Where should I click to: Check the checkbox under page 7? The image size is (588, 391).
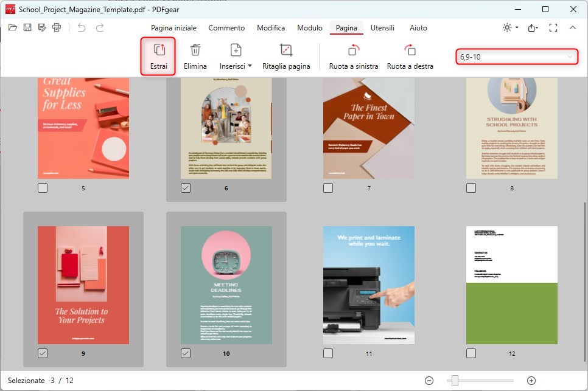(328, 188)
